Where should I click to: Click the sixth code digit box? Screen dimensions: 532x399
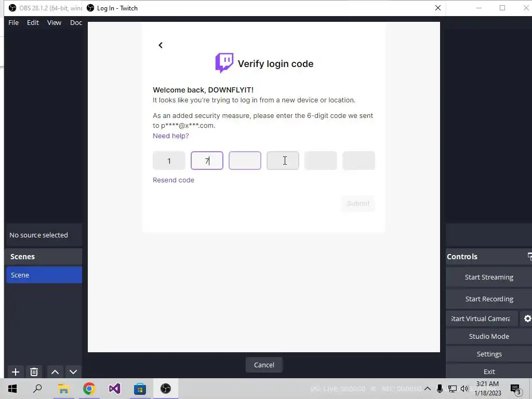(x=358, y=161)
